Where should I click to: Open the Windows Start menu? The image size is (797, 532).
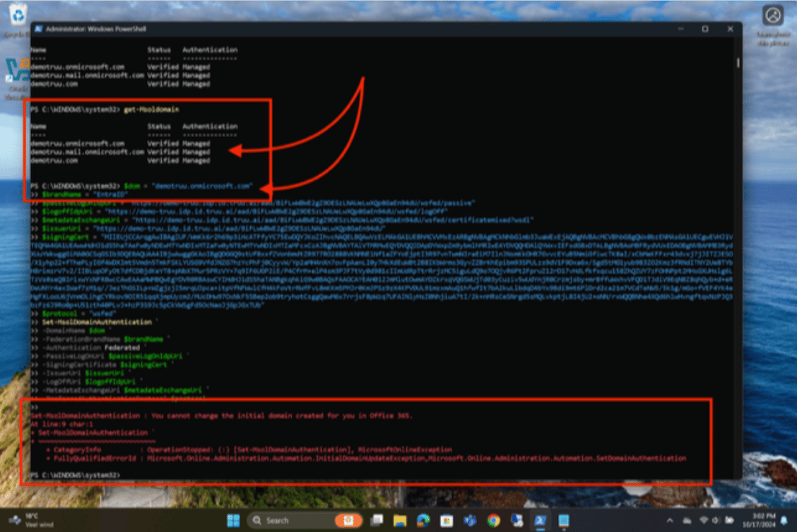coord(233,520)
